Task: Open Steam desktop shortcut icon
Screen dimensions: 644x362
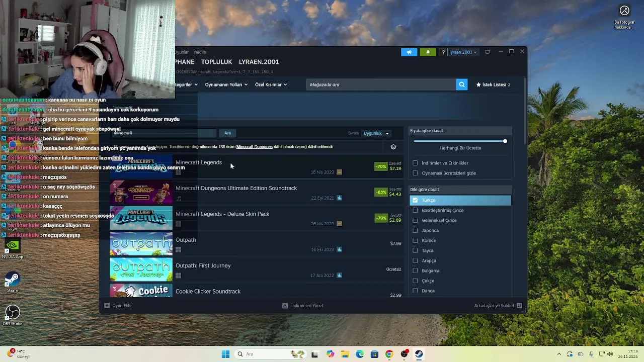Action: [x=13, y=283]
